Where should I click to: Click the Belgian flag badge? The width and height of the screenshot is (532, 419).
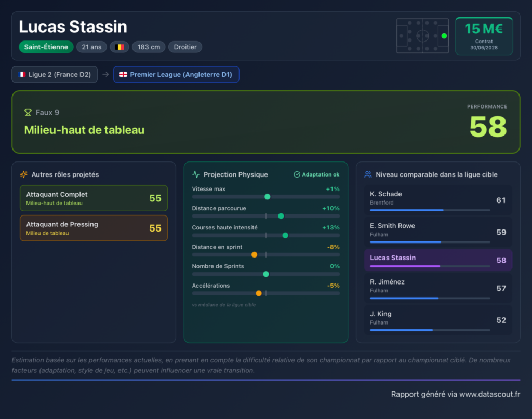pos(119,47)
